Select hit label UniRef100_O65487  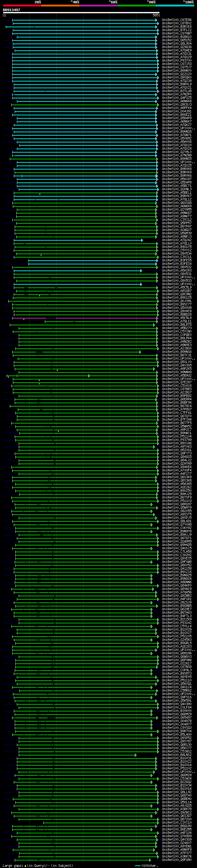click(x=176, y=717)
